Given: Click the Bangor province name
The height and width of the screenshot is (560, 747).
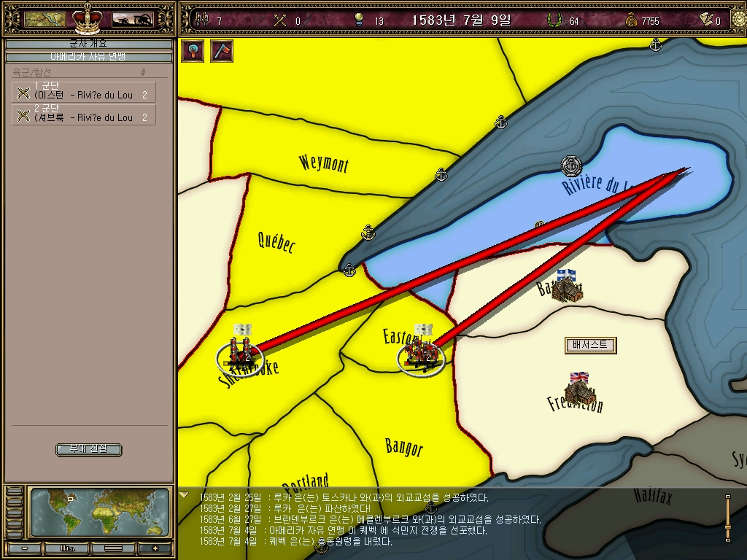Looking at the screenshot, I should click(x=404, y=447).
